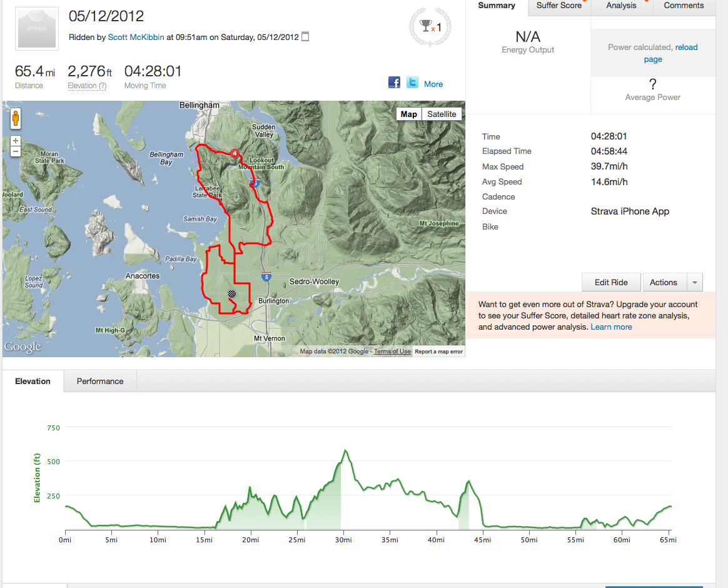Screen dimensions: 728x588
Task: Switch to the Performance tab
Action: pos(100,381)
